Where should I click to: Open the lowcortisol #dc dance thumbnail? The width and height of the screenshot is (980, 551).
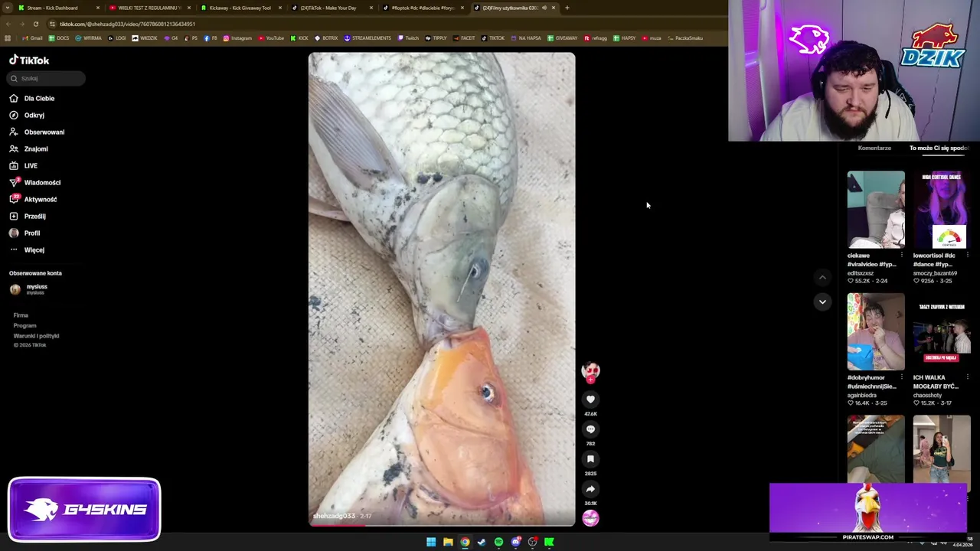click(x=942, y=209)
